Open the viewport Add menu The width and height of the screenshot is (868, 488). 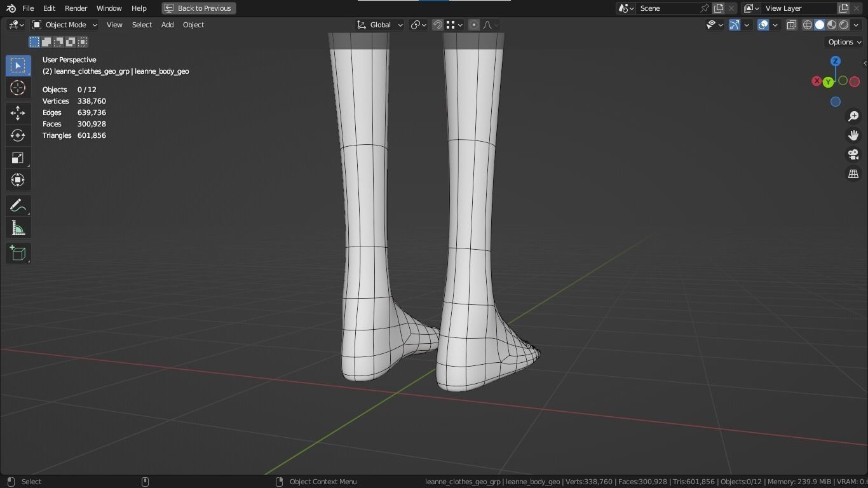167,25
